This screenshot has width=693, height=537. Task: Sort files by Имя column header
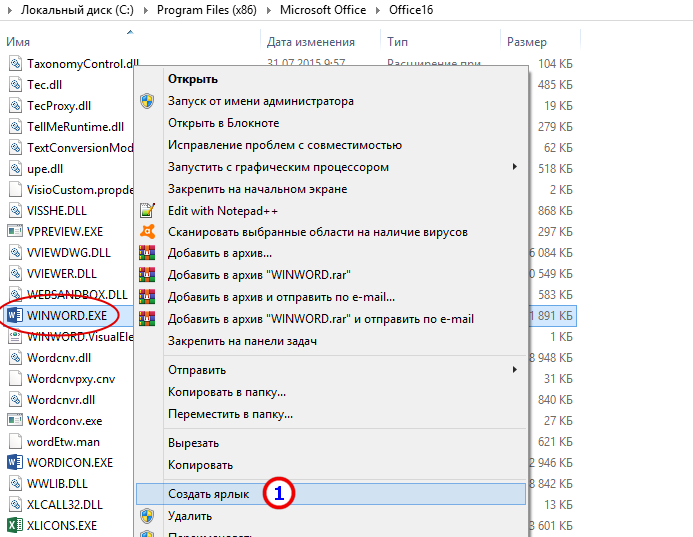point(18,42)
